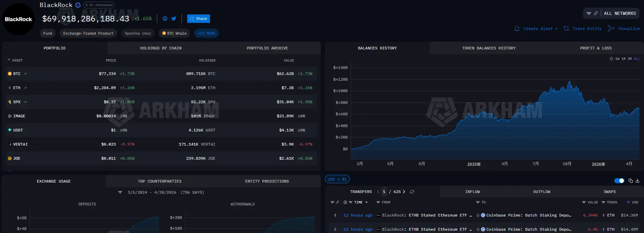Viewport: 644px width, 233px height.
Task: Click the JOE token icon
Action: pos(10,158)
